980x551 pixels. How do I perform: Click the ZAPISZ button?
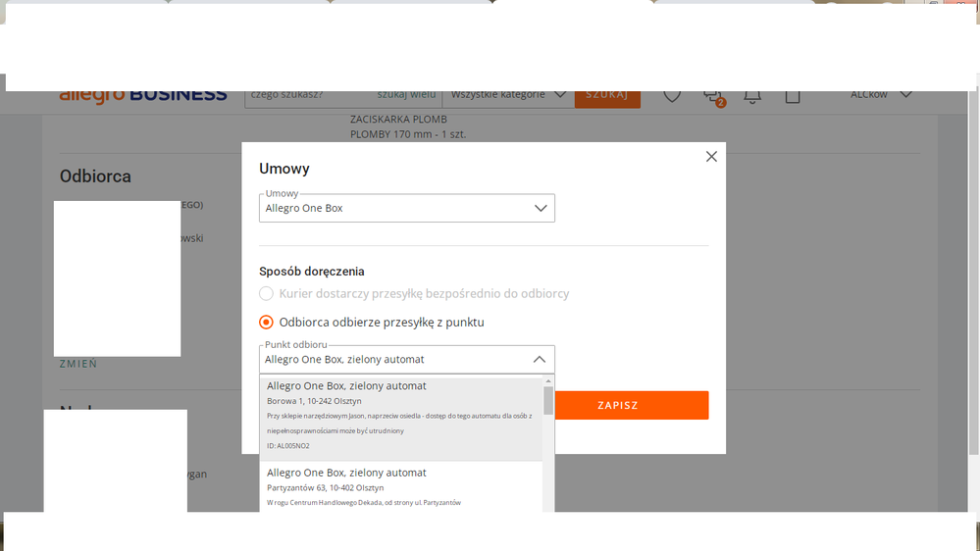(631, 406)
